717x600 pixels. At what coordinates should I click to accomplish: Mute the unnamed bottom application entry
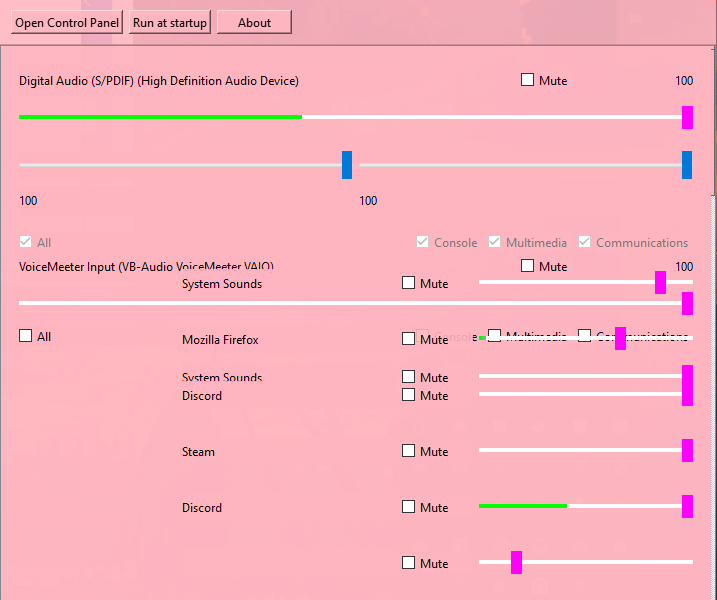408,563
